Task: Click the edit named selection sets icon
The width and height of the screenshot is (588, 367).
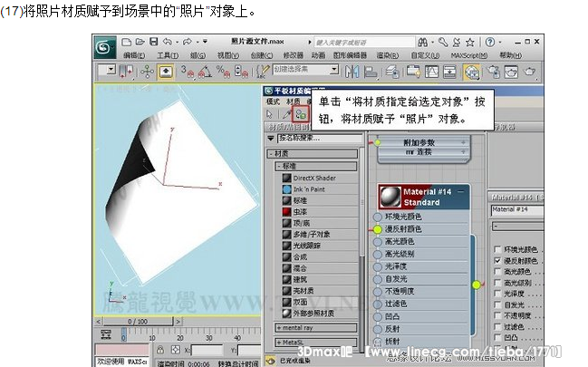Action: (263, 72)
